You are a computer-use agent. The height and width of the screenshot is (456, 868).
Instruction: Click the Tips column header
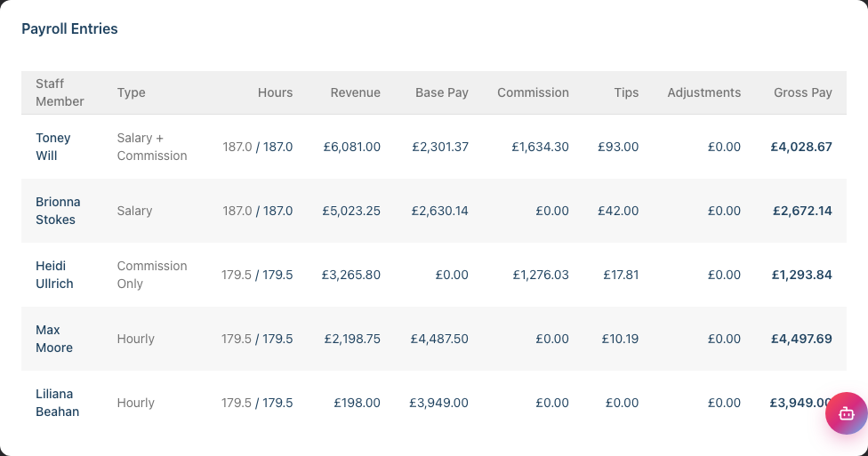pos(626,92)
